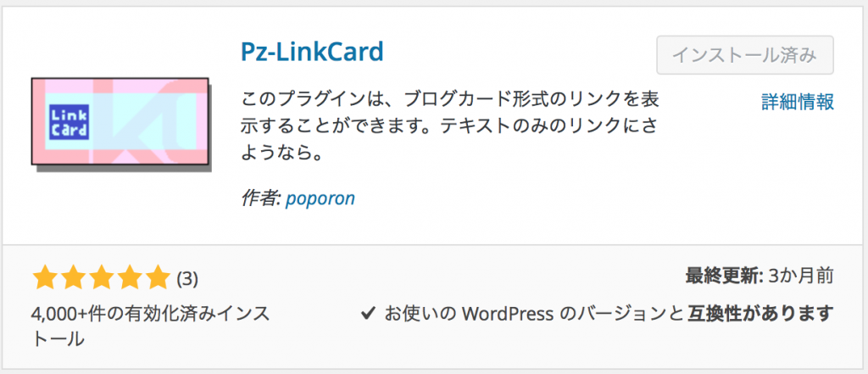Click the plugin description paragraph
The image size is (868, 374).
tap(449, 127)
